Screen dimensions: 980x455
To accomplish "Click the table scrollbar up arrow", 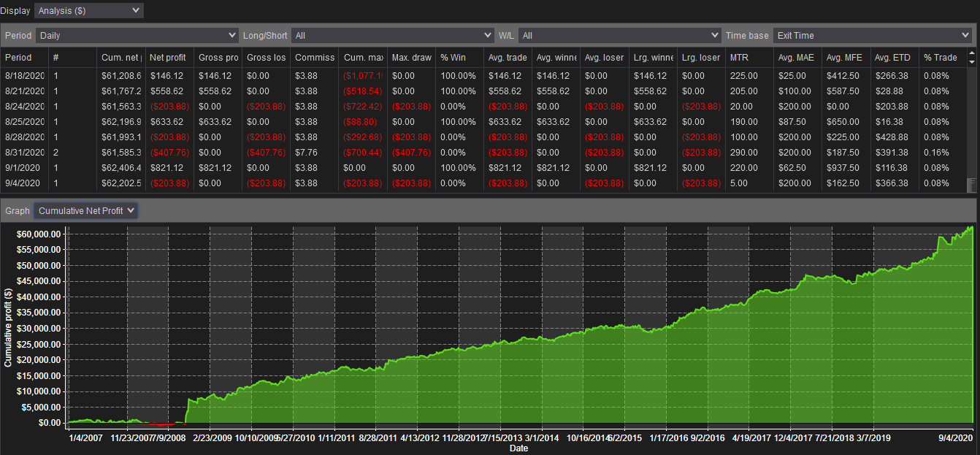I will [971, 53].
